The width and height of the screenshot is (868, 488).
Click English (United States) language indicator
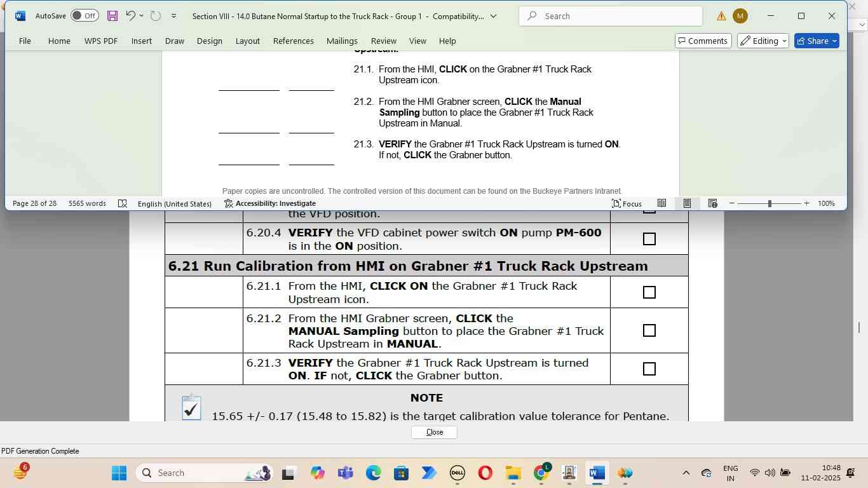click(x=175, y=203)
